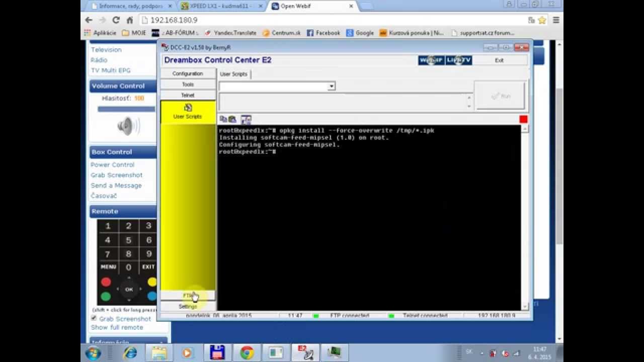Screen dimensions: 644x362
Task: Click the floppy-disk taskbar icon
Action: 217,352
